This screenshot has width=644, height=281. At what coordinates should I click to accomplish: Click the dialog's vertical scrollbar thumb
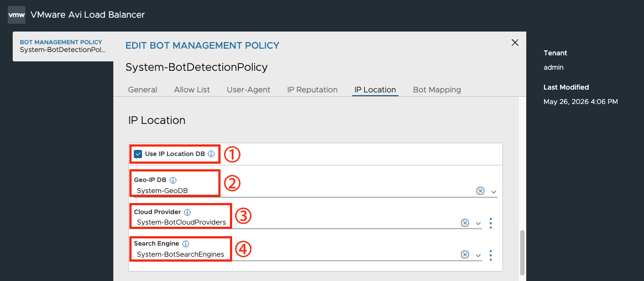point(522,252)
